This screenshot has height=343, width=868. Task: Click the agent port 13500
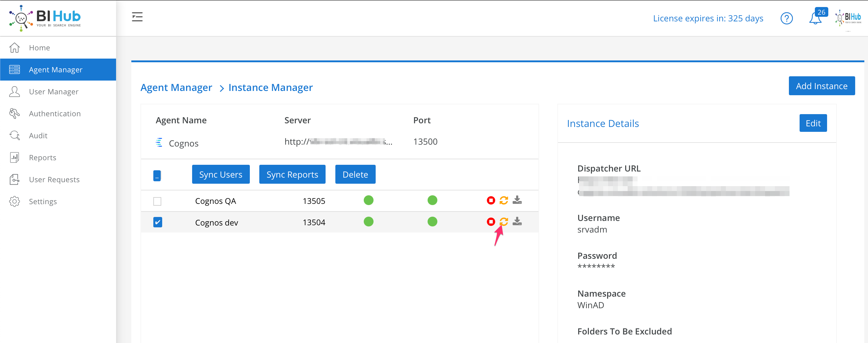click(425, 141)
